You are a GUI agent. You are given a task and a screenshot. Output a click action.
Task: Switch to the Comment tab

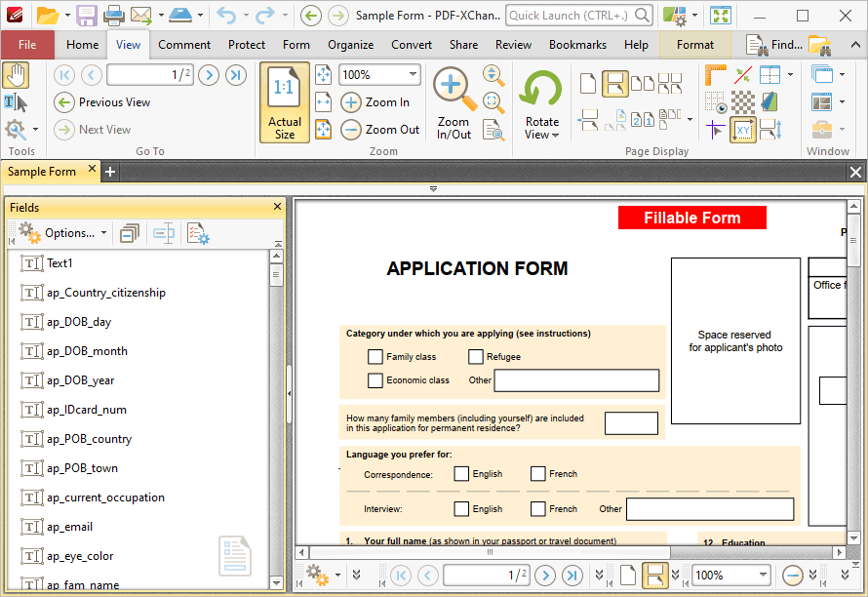tap(184, 45)
